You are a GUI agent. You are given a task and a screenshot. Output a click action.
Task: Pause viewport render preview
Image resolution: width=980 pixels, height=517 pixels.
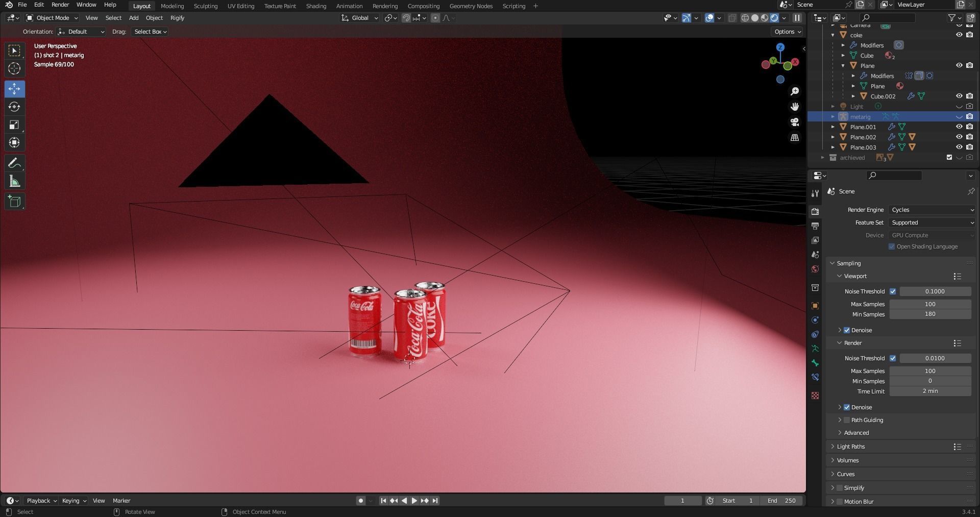pyautogui.click(x=797, y=18)
